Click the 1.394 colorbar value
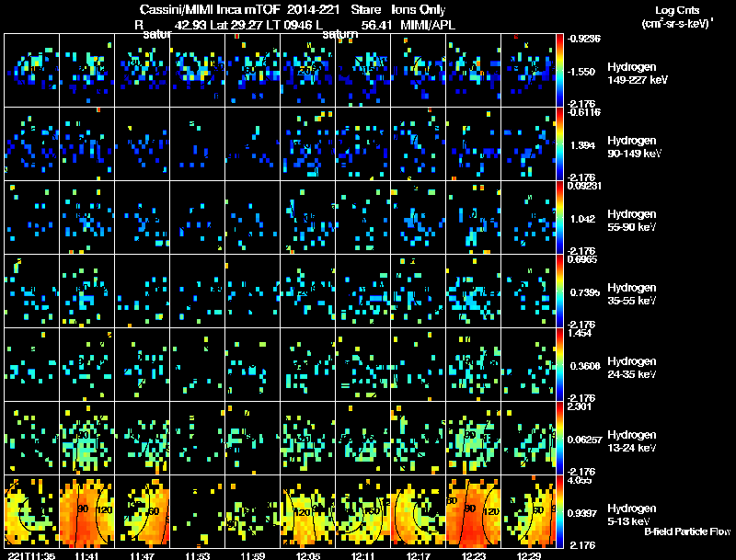736x560 pixels. coord(582,145)
